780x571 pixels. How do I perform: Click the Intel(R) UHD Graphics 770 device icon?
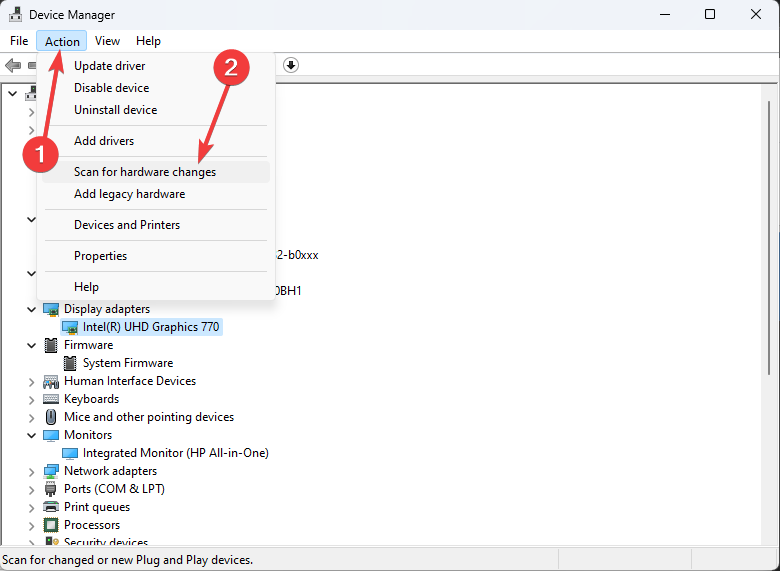click(x=70, y=327)
